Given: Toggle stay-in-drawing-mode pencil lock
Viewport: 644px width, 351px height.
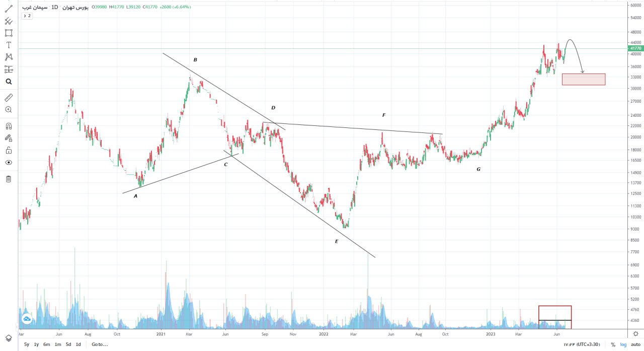Looking at the screenshot, I should 9,138.
